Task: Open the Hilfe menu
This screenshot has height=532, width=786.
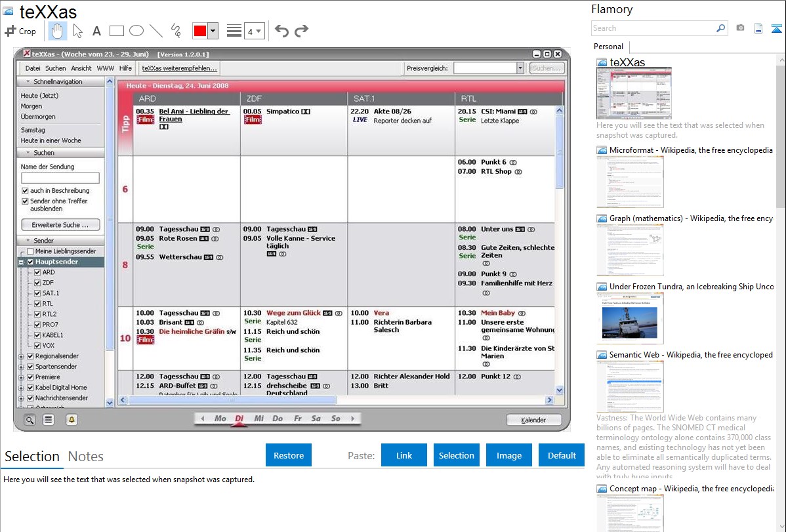Action: tap(125, 68)
